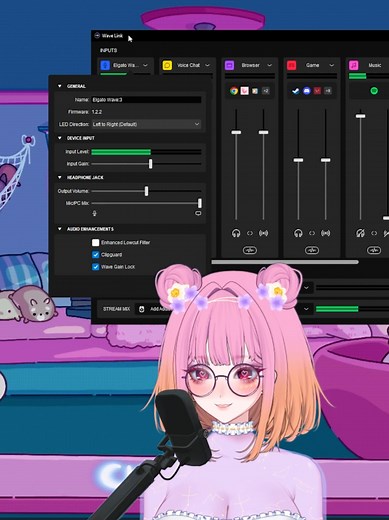Viewport: 389px width, 520px height.
Task: Mute Browser channel in stream mix
Action: [263, 233]
